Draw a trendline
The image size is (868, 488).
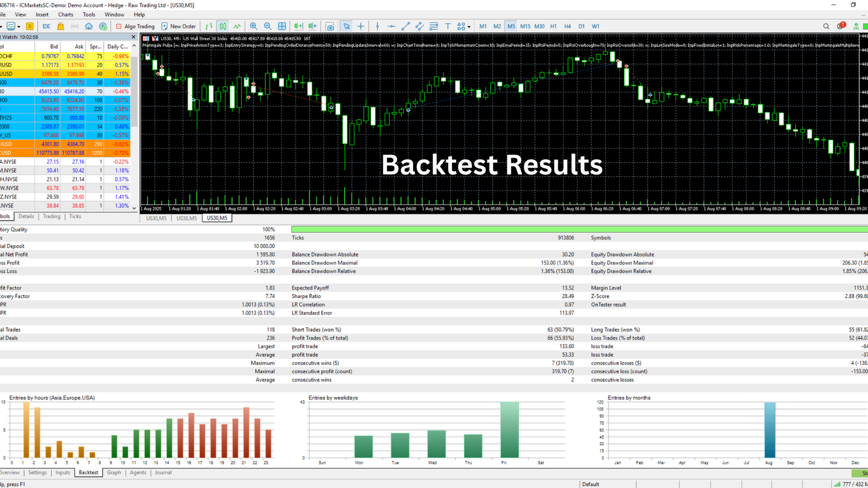[406, 26]
